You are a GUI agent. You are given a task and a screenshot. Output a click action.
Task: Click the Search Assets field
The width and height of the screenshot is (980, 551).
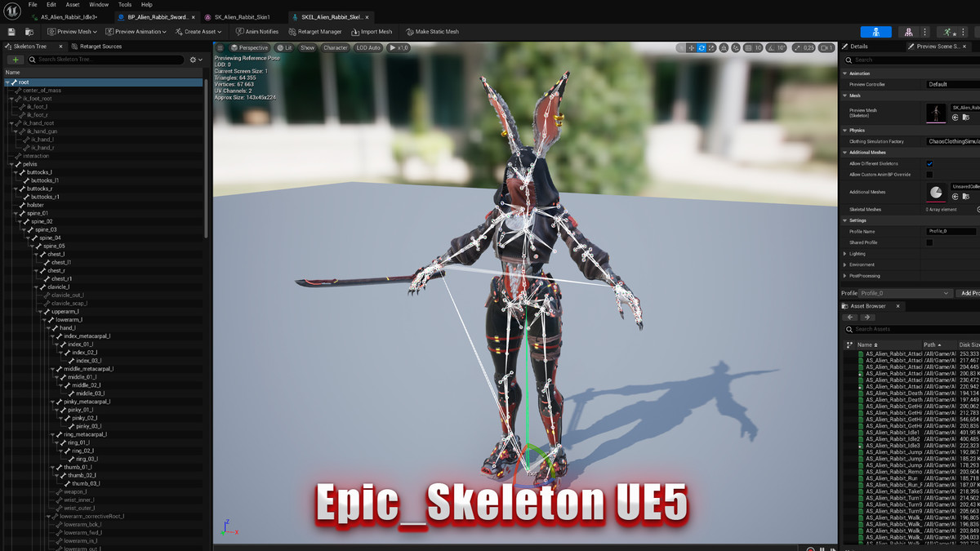(x=911, y=329)
